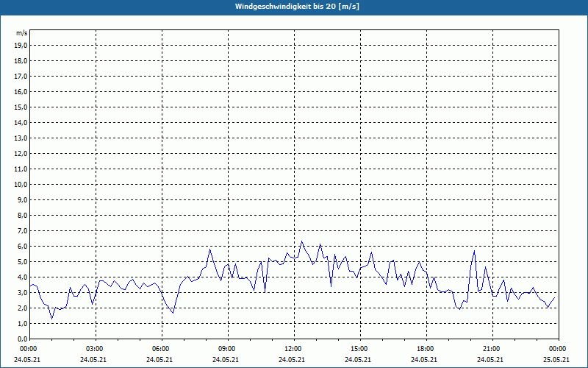Pick the '11,0' y-axis label
This screenshot has height=368, width=588.
(x=21, y=169)
